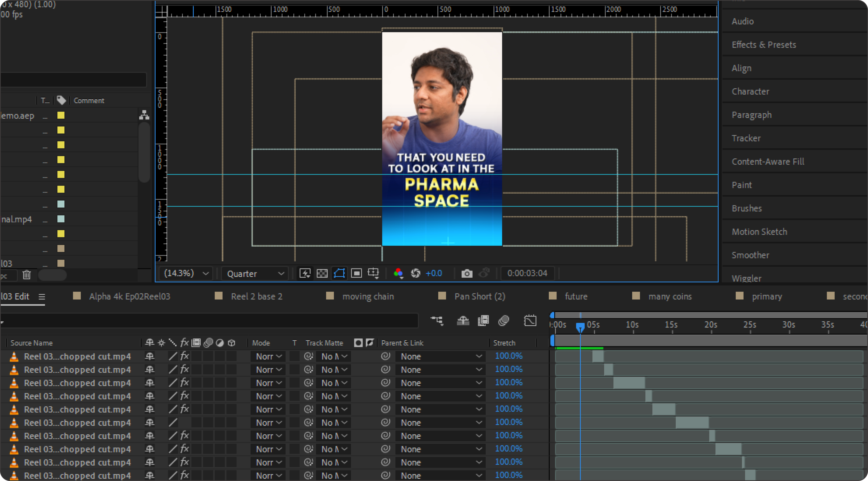The height and width of the screenshot is (481, 868).
Task: Click the motion blur column header icon
Action: click(x=208, y=343)
